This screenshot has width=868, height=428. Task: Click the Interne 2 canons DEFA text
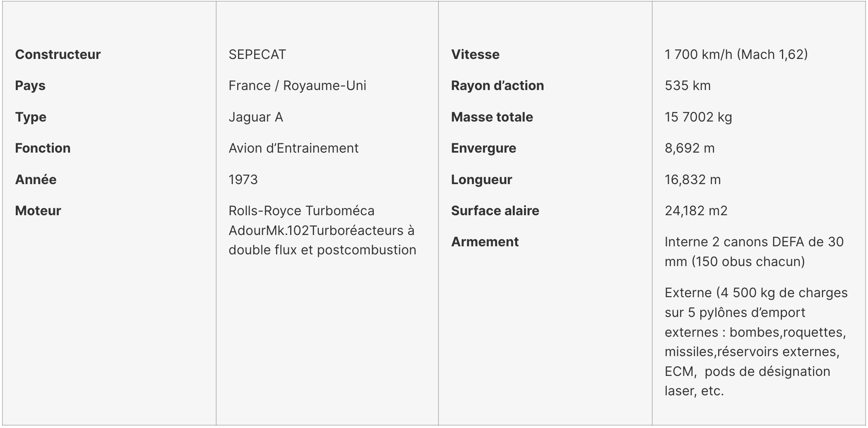(754, 252)
